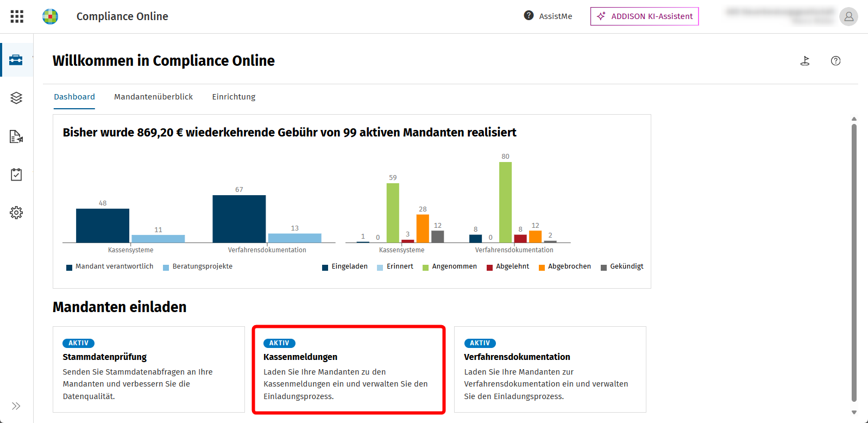
Task: Click the AKTIV badge on Kassenmeldungen
Action: click(x=279, y=343)
